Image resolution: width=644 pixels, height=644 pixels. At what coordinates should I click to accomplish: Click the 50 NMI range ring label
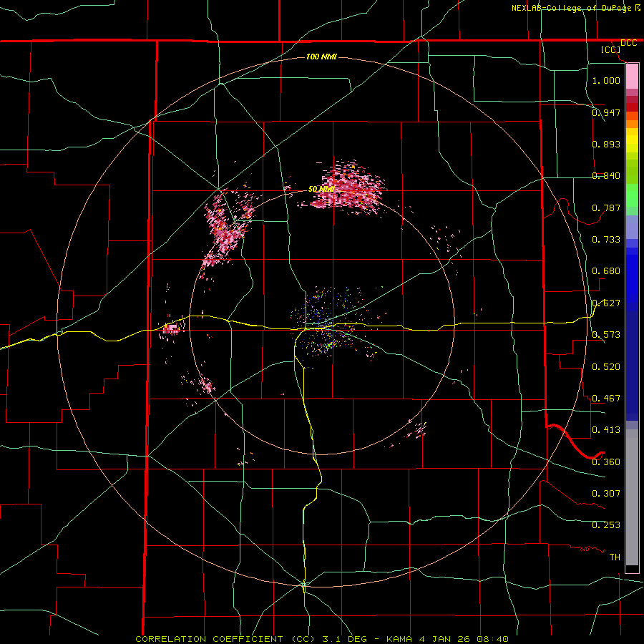321,190
